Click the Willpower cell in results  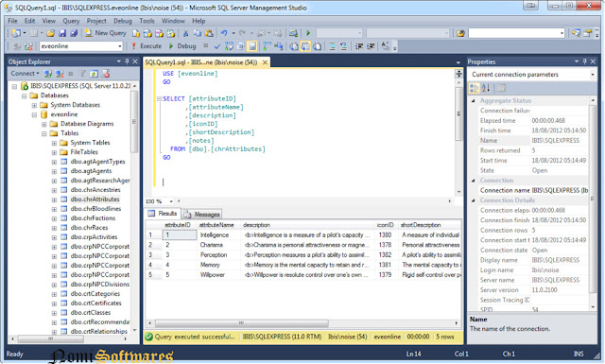(219, 275)
